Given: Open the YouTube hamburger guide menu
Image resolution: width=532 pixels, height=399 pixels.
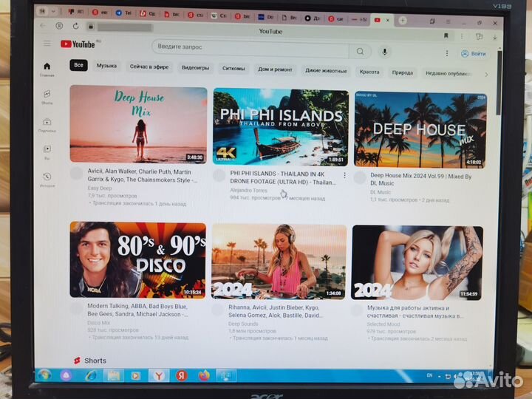Looking at the screenshot, I should point(47,44).
